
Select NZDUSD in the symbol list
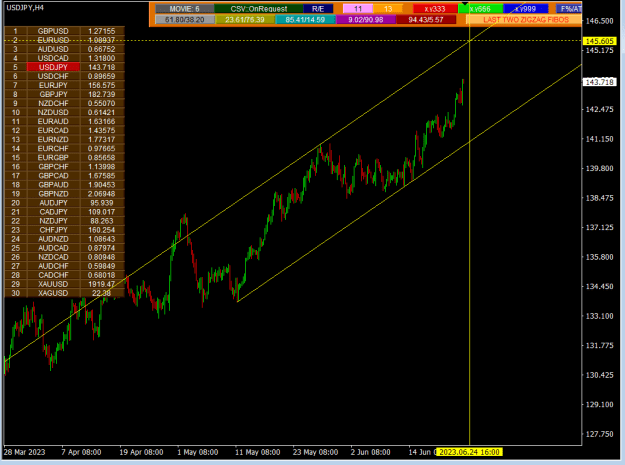pyautogui.click(x=53, y=112)
